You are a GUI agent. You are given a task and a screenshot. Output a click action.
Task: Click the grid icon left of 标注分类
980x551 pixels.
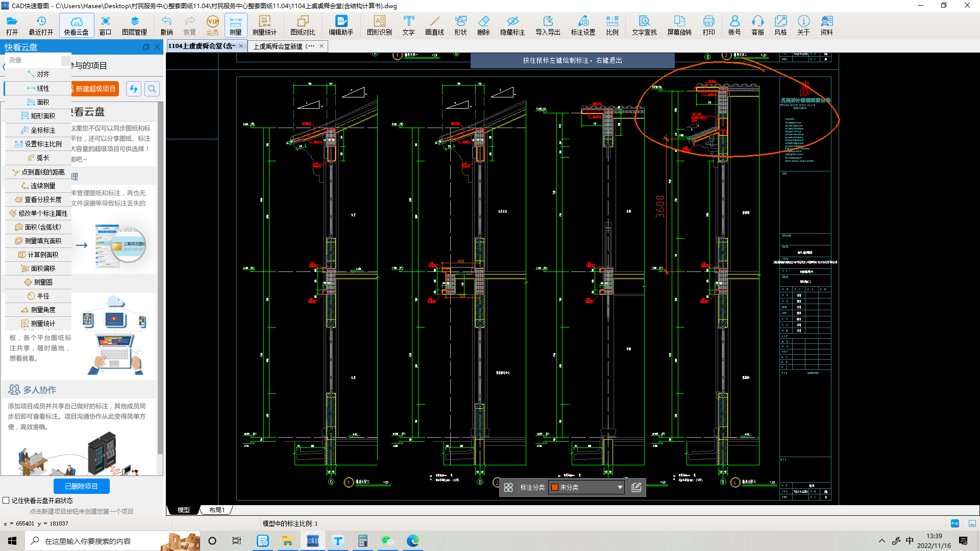click(x=508, y=487)
